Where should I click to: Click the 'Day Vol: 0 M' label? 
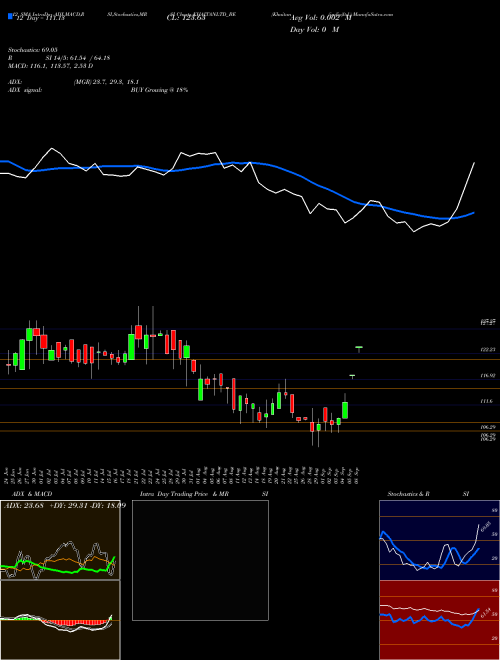pyautogui.click(x=314, y=30)
